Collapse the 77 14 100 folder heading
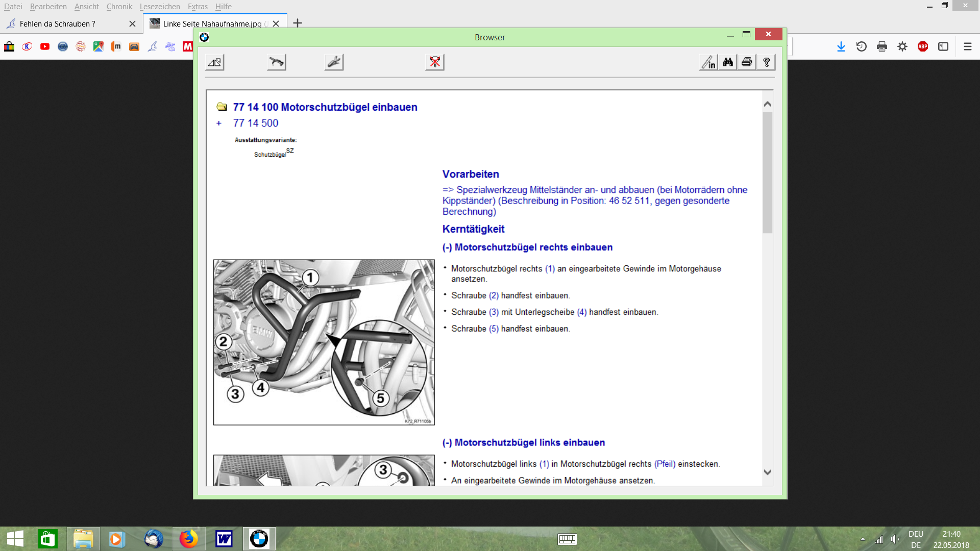 click(x=222, y=107)
